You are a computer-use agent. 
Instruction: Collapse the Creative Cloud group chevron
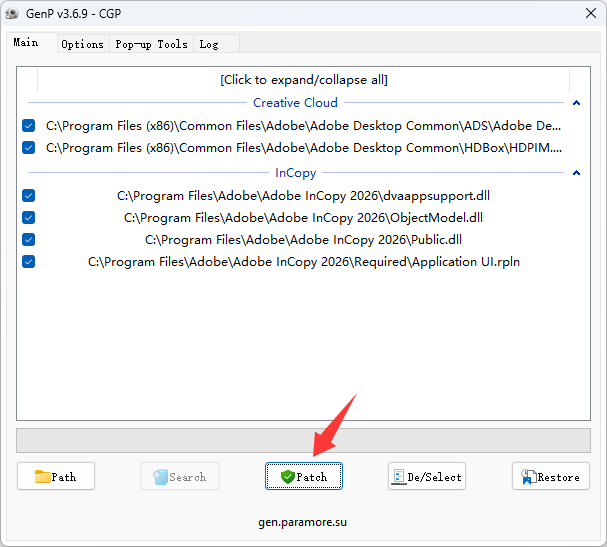click(576, 103)
